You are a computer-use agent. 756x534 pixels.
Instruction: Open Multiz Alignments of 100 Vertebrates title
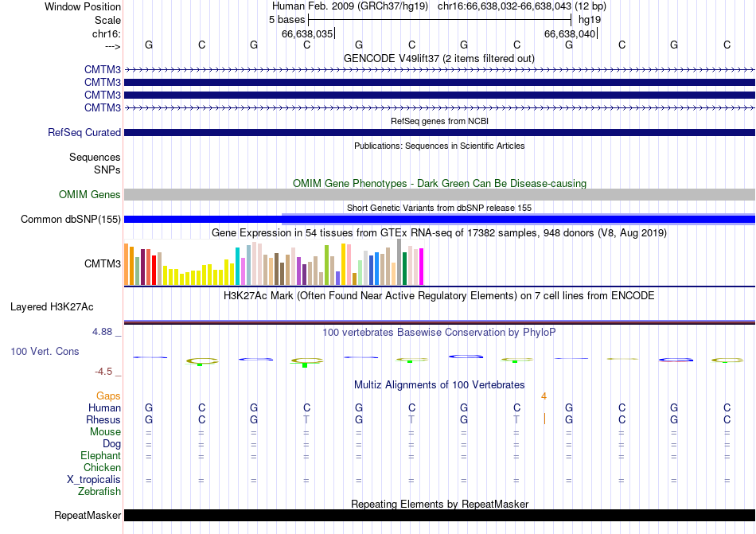pos(439,384)
